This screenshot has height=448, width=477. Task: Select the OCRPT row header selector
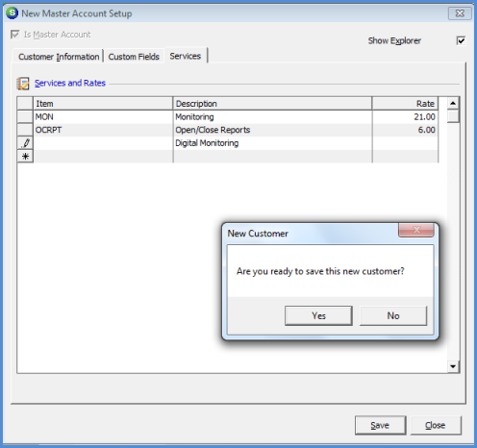25,130
